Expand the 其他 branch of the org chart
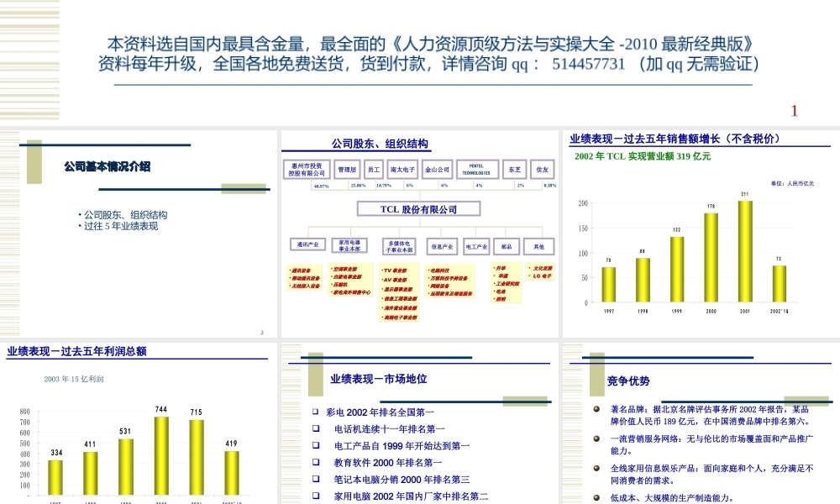Image resolution: width=840 pixels, height=504 pixels. pos(538,246)
